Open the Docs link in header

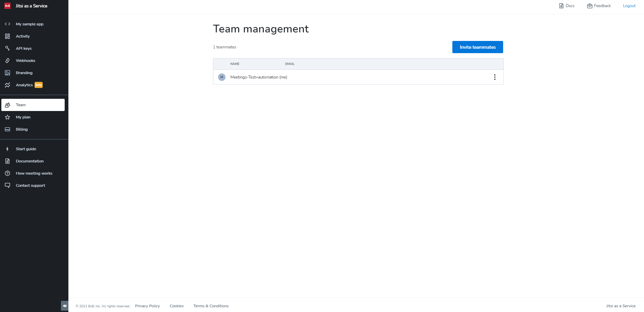click(x=567, y=6)
